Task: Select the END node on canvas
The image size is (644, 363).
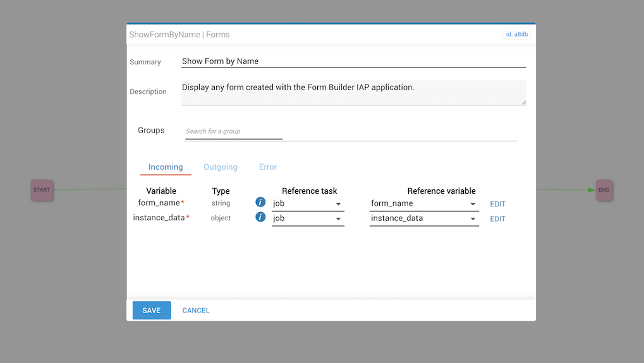Action: point(604,190)
